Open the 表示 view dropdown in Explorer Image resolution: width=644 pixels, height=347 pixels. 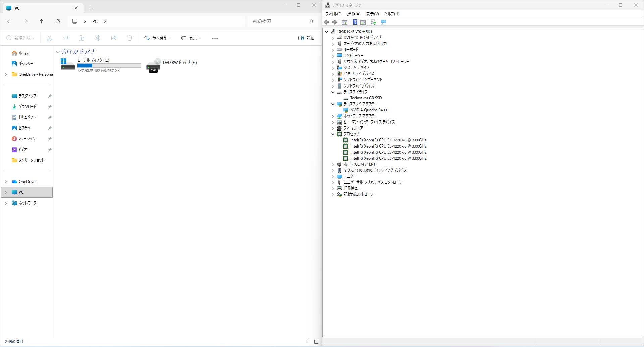(x=191, y=38)
